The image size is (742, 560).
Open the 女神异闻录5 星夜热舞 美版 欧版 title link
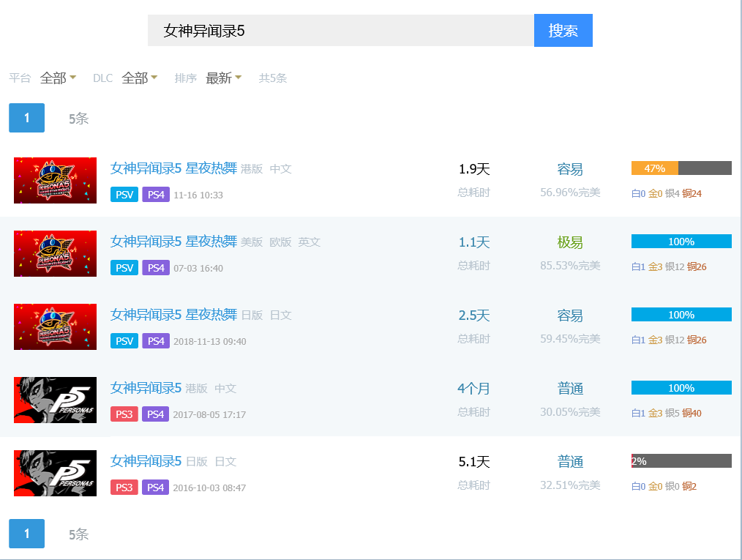(173, 242)
